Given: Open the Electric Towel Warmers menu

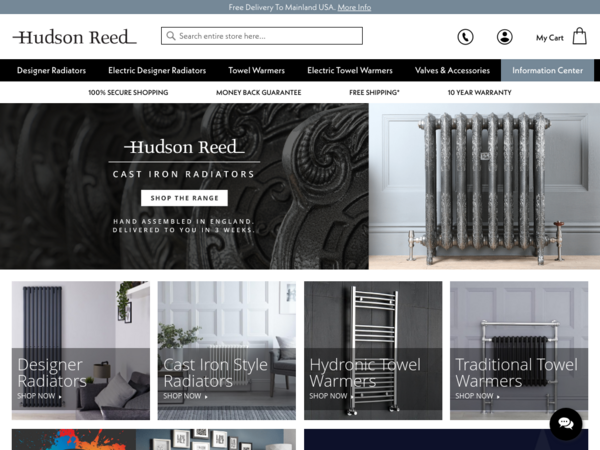Looking at the screenshot, I should (x=350, y=70).
